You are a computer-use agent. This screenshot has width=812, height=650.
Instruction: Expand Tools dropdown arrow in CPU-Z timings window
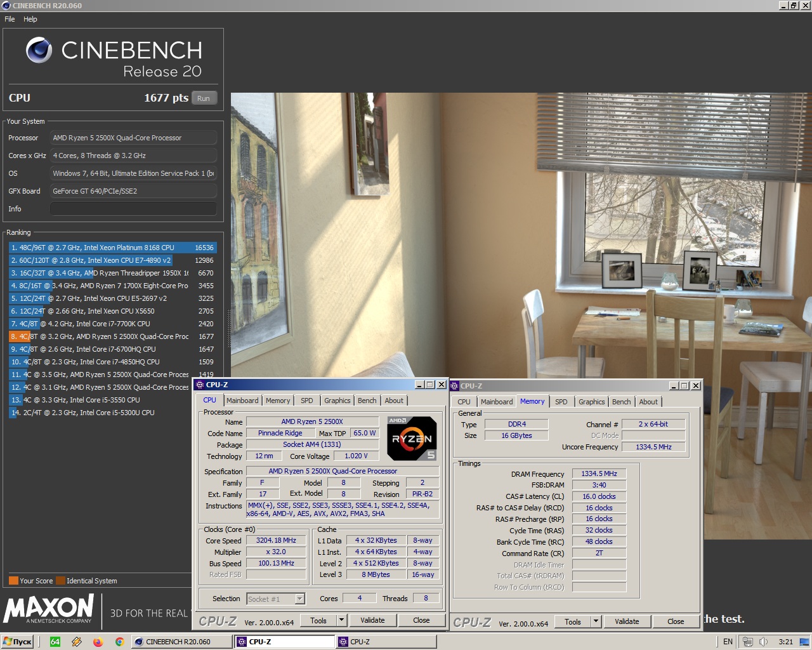596,621
